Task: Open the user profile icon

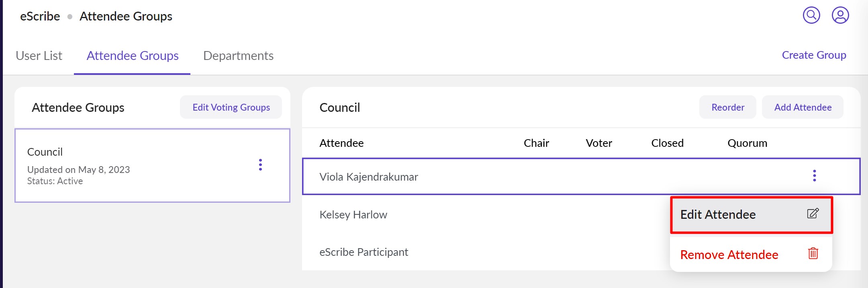Action: (x=840, y=15)
